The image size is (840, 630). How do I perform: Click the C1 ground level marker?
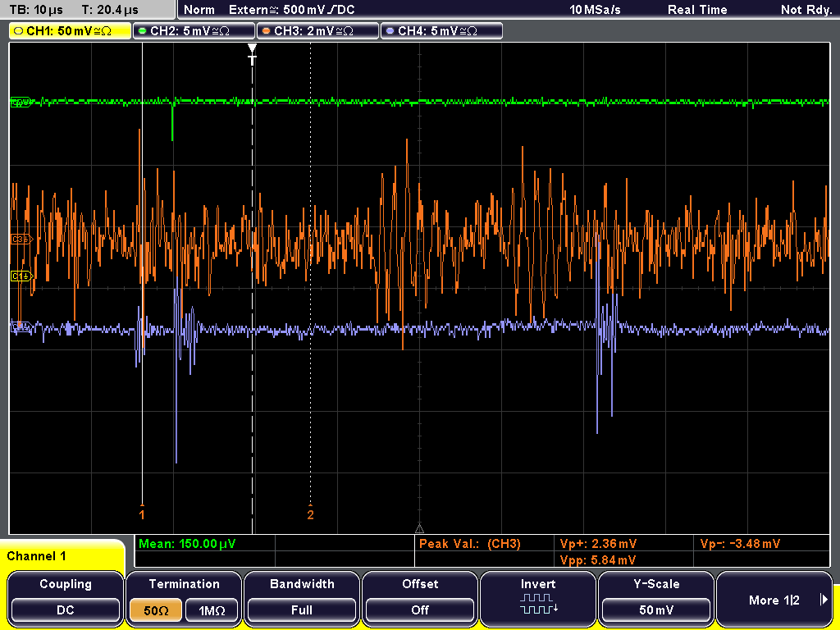pos(22,276)
